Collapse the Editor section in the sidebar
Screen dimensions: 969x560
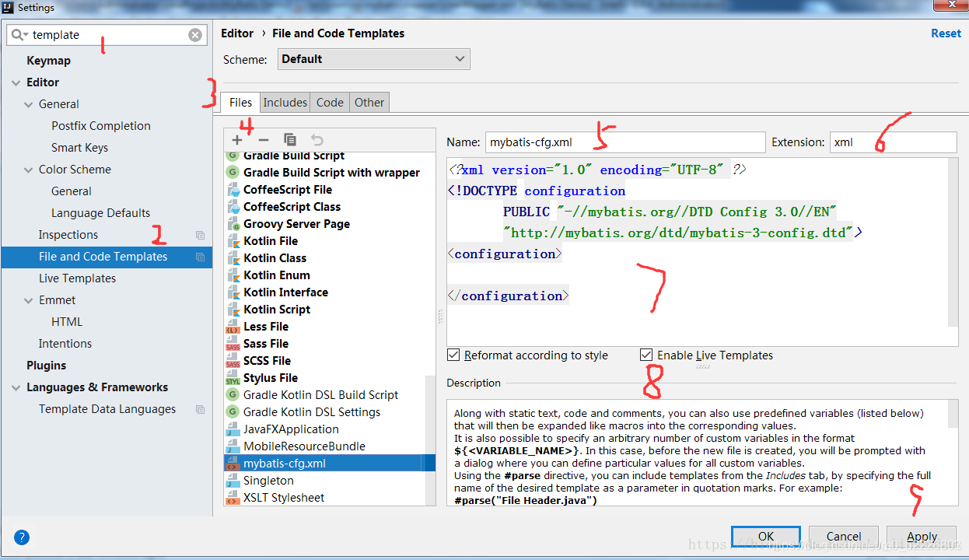click(17, 82)
